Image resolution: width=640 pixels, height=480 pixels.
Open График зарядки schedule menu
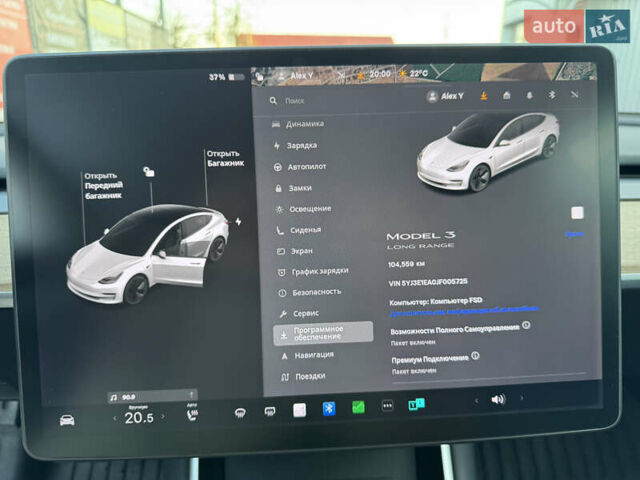[x=313, y=271]
